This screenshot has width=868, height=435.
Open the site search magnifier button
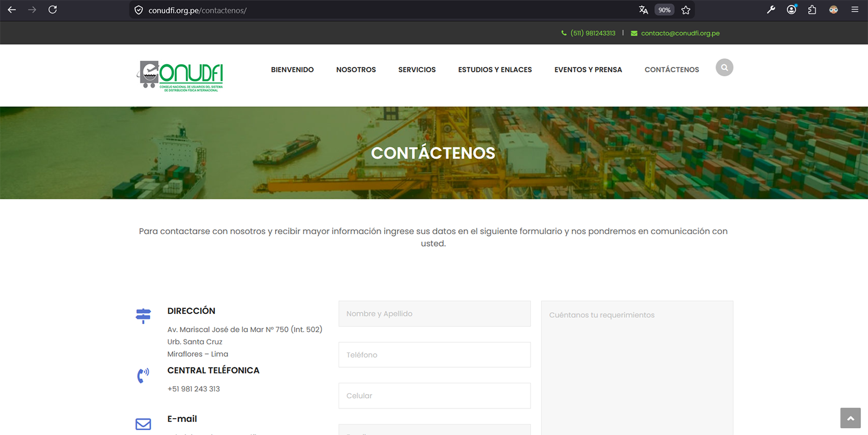coord(724,67)
